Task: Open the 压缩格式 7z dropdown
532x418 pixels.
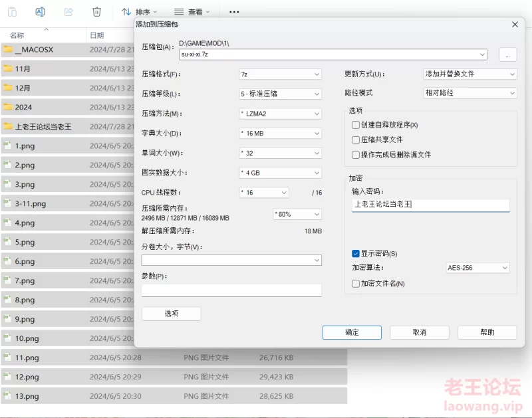Action: 280,74
